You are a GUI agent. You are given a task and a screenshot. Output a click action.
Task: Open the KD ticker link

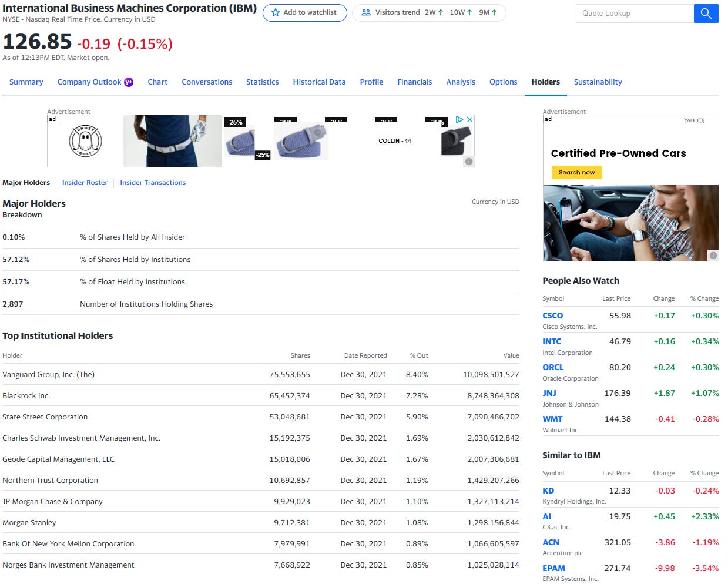[548, 491]
